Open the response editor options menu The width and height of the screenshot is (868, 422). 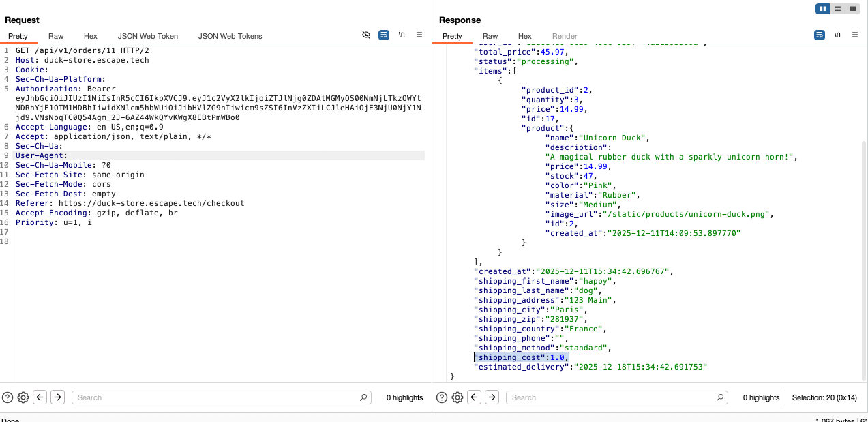[855, 35]
